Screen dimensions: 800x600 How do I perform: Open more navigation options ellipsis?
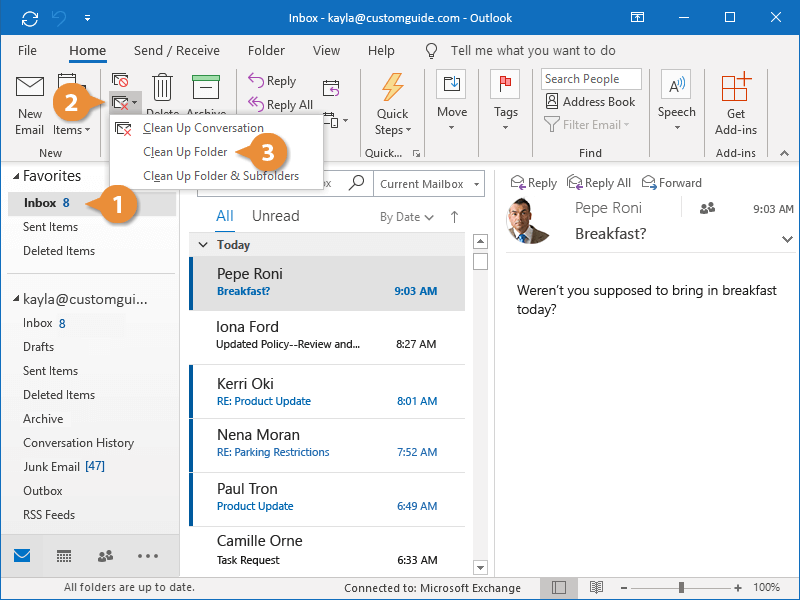(148, 556)
